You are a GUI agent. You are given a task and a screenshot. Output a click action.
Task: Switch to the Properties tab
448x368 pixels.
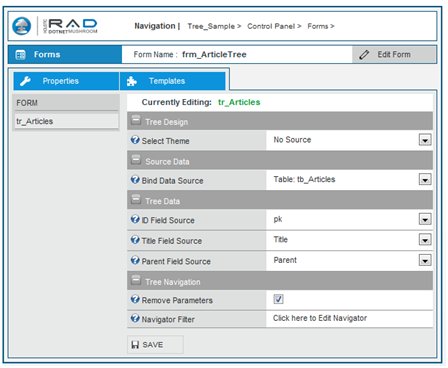click(x=66, y=81)
